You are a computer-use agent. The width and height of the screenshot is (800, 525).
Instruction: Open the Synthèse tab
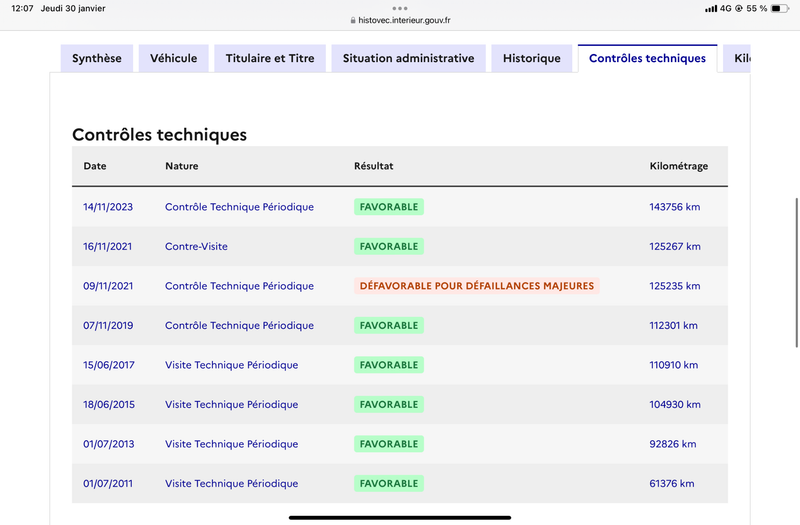pos(97,58)
